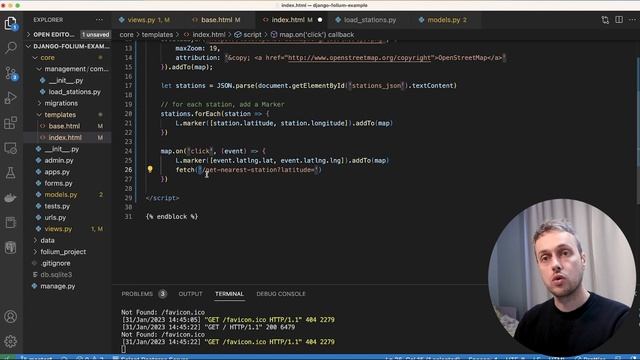Viewport: 640px width, 360px height.
Task: Click the unsaved dot on index.html tab
Action: [320, 20]
